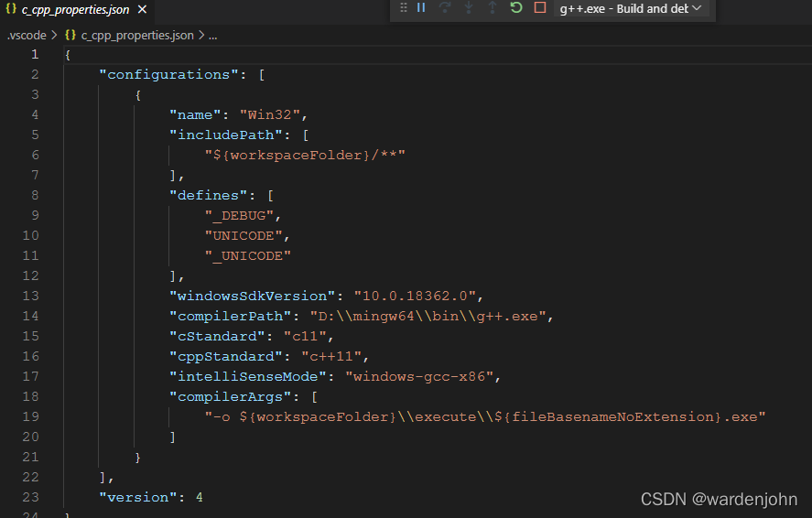The image size is (812, 518).
Task: Open the g++.exe Build and debug dropdown
Action: (x=631, y=8)
